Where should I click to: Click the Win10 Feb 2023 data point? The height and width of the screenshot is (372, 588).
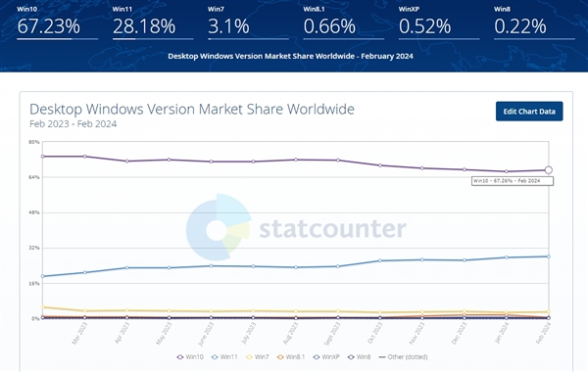(43, 157)
